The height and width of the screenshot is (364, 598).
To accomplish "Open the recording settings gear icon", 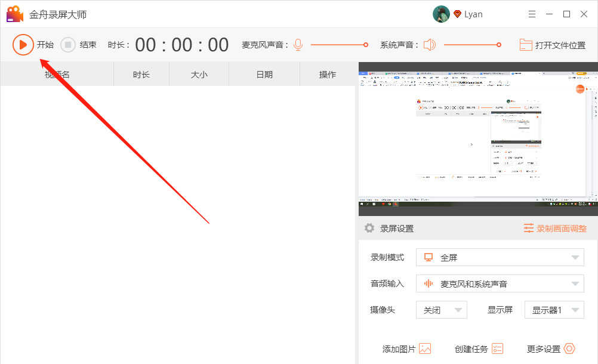I will click(369, 228).
